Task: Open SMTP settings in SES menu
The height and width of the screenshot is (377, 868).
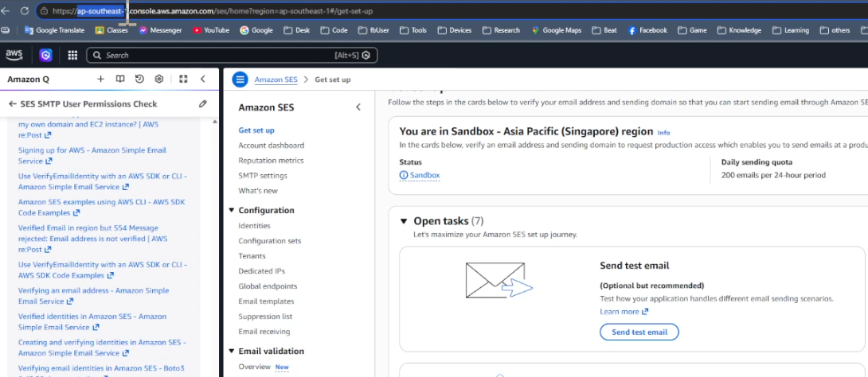Action: pos(263,175)
